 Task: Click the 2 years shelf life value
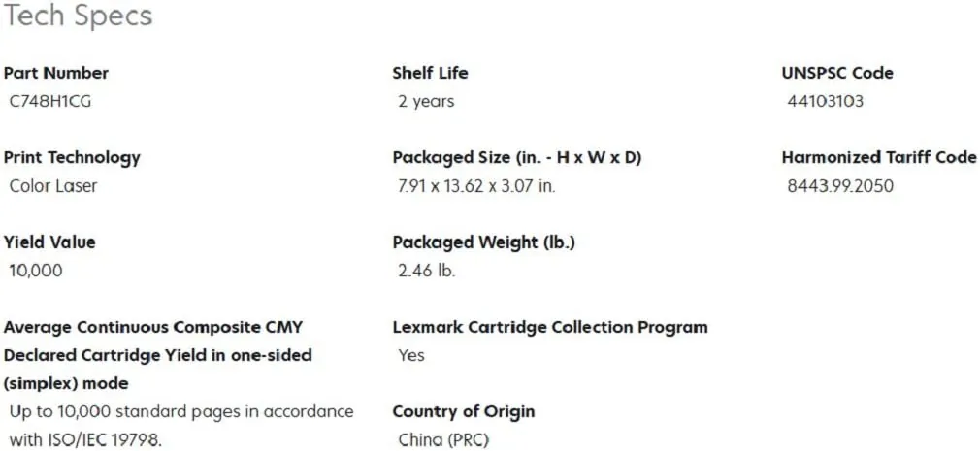pyautogui.click(x=426, y=101)
